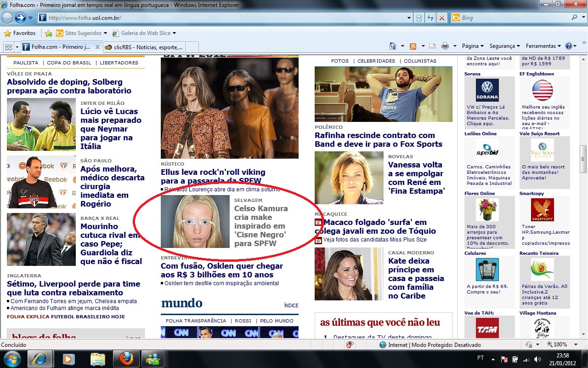Image resolution: width=588 pixels, height=368 pixels.
Task: Open headline Absolvido de doping, Solberg
Action: 69,86
